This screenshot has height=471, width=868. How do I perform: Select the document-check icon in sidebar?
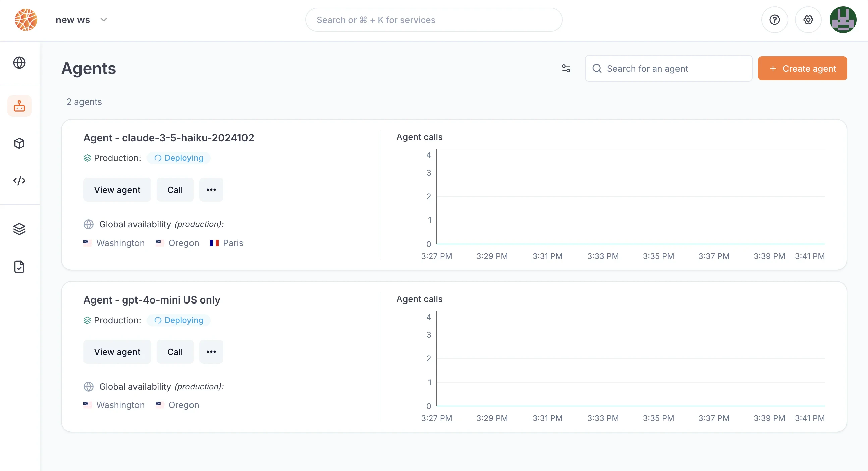tap(19, 267)
